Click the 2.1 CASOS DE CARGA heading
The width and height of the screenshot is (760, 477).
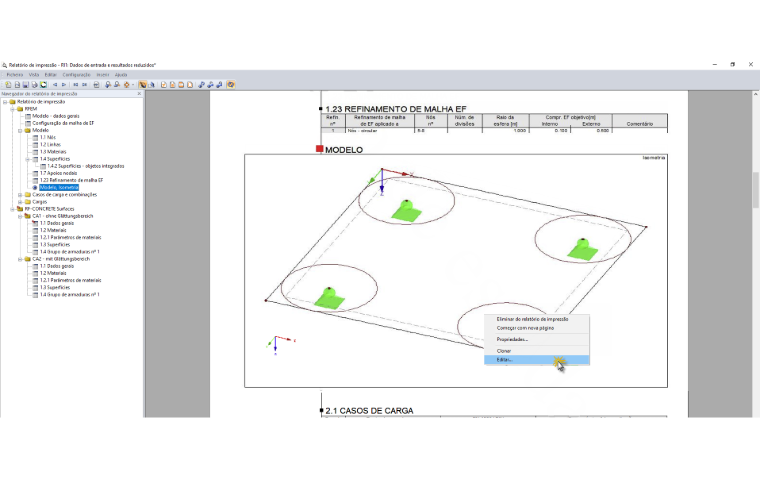click(x=369, y=411)
